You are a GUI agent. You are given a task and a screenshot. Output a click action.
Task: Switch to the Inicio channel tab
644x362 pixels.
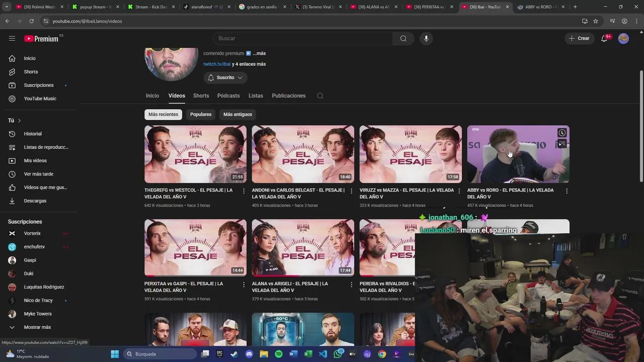pyautogui.click(x=152, y=96)
